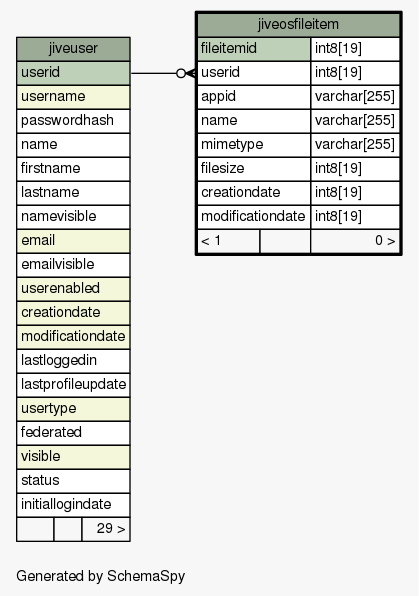
Task: Click the '29 >' children count in jiveuser
Action: [x=106, y=529]
